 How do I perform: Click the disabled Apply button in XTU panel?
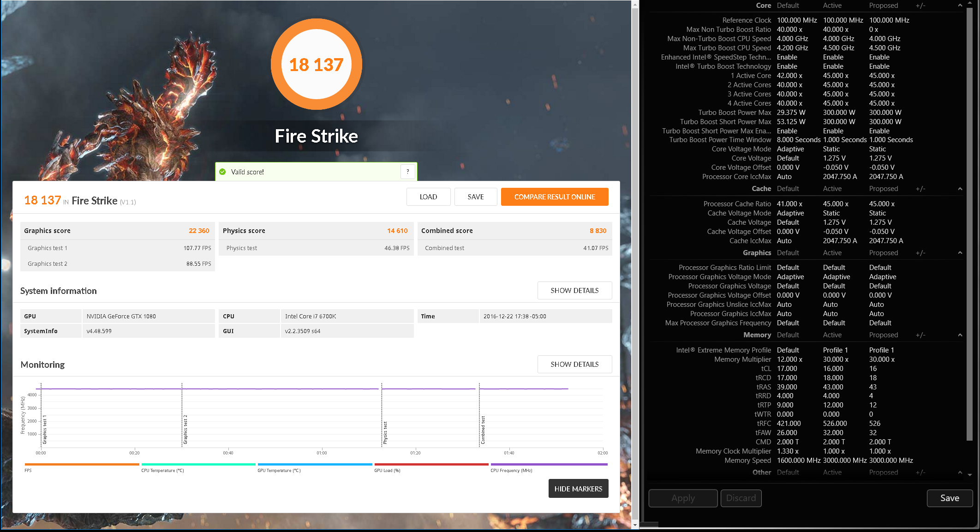pos(683,498)
